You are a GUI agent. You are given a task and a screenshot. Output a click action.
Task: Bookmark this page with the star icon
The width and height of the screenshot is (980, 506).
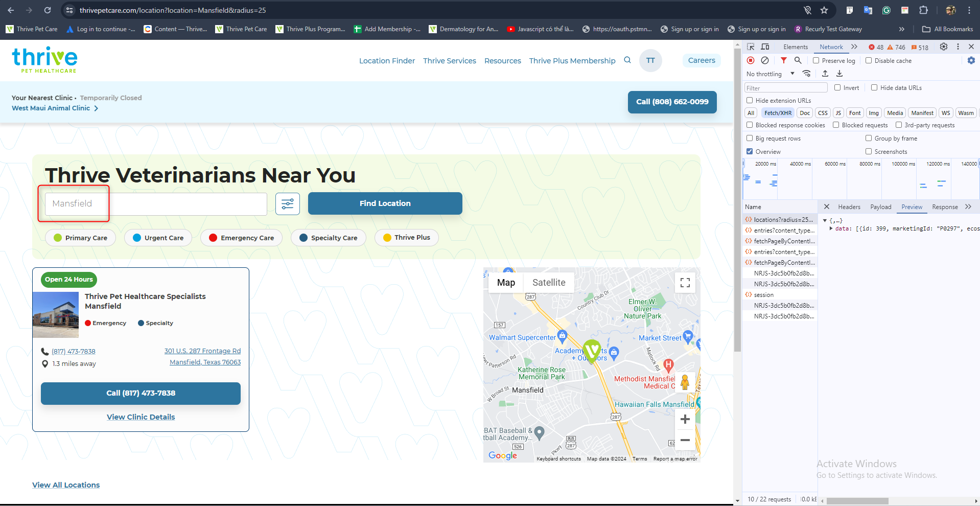pos(824,10)
